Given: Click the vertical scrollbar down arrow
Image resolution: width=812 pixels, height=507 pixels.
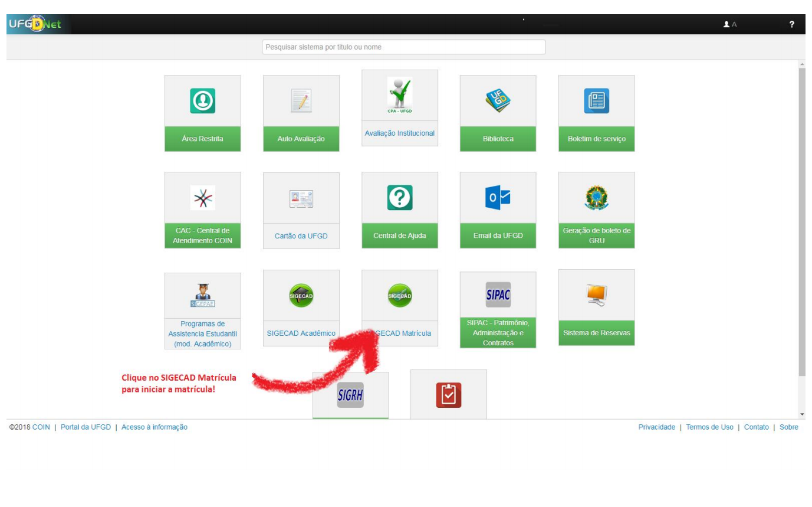Looking at the screenshot, I should (x=801, y=415).
